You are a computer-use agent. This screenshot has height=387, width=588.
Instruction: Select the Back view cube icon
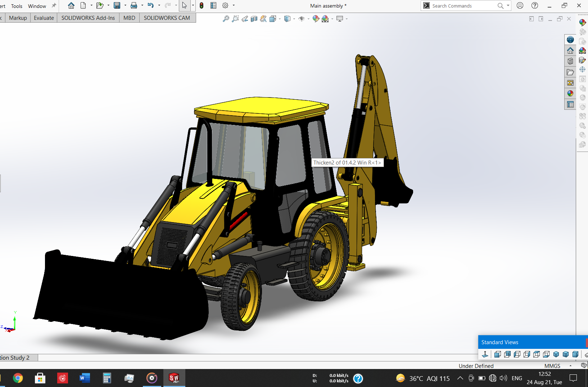(507, 354)
